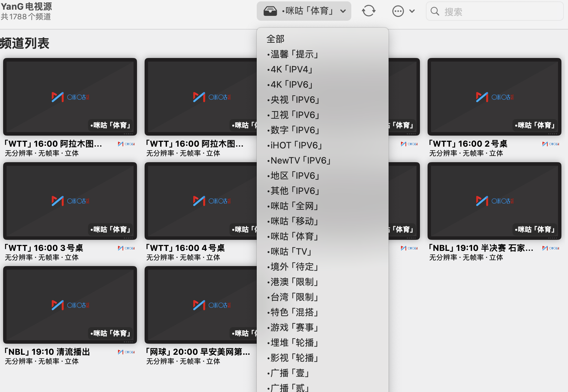Click the「NBL」19:10 清流播出 title text
The width and height of the screenshot is (568, 392).
47,352
